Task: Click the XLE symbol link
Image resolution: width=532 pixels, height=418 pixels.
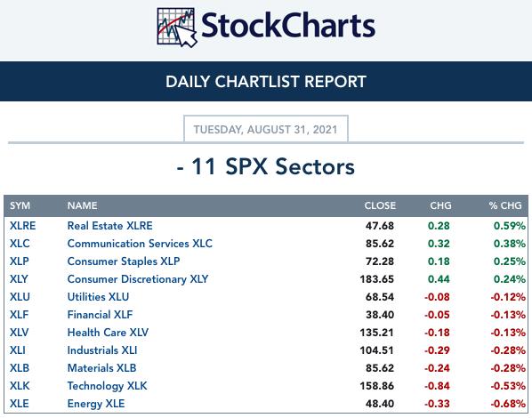Action: 20,404
